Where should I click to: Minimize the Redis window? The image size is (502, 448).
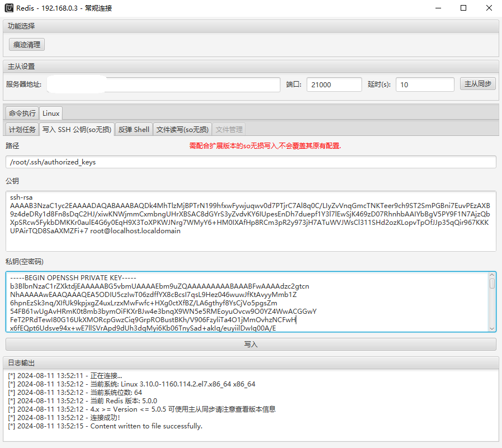tap(438, 8)
